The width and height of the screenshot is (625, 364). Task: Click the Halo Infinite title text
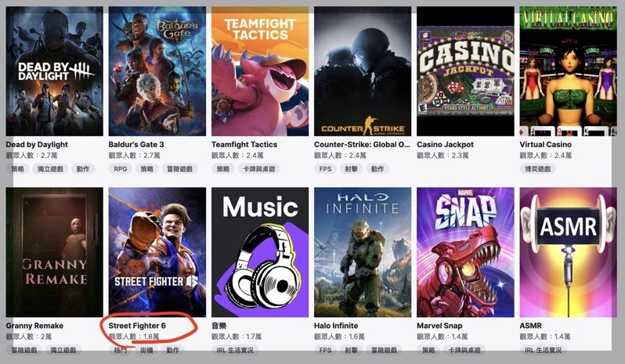(336, 326)
